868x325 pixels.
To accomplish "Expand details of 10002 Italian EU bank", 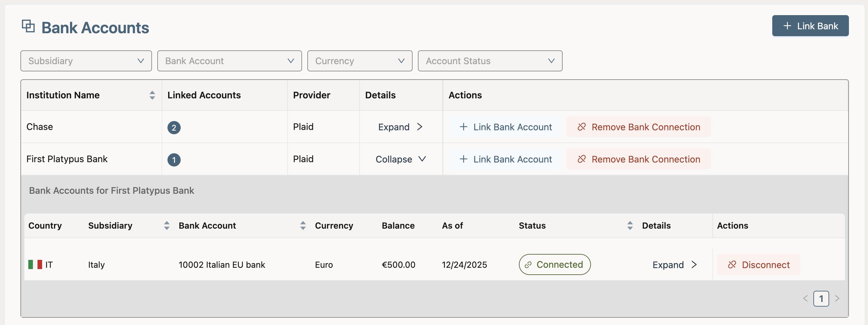I will tap(675, 265).
